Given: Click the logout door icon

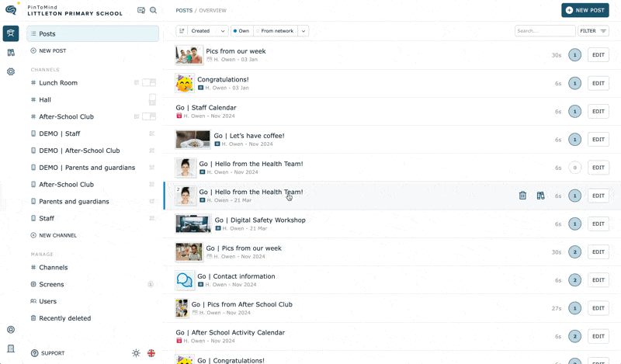Looking at the screenshot, I should coord(11,348).
